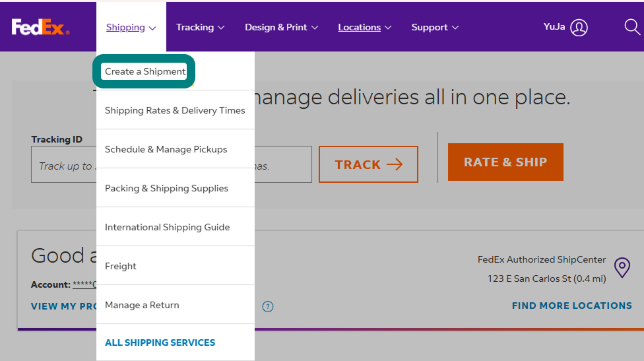Viewport: 644px width, 361px height.
Task: Expand the Design & Print dropdown
Action: click(x=281, y=28)
